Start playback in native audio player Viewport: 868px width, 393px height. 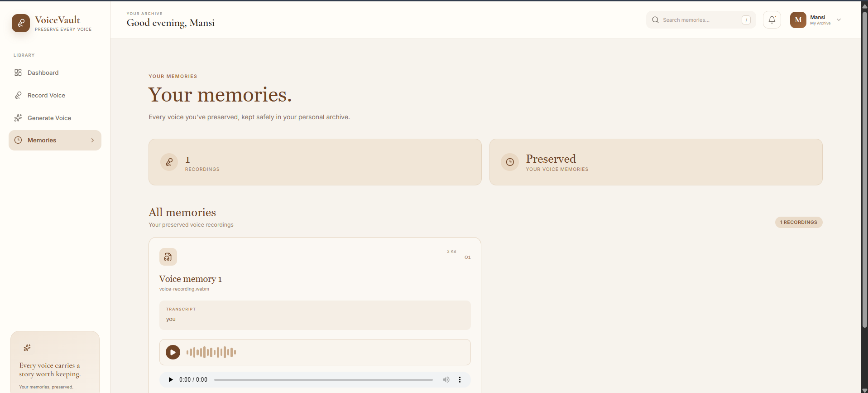click(171, 380)
